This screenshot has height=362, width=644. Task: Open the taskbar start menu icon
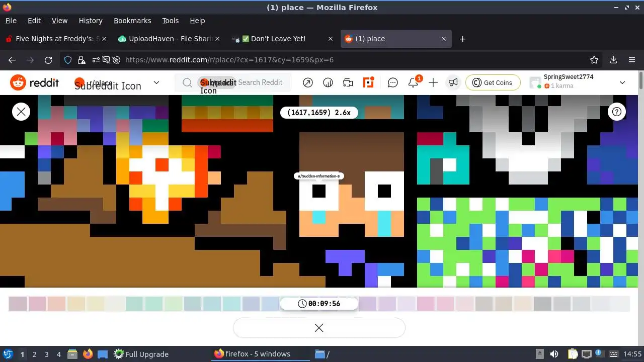8,354
